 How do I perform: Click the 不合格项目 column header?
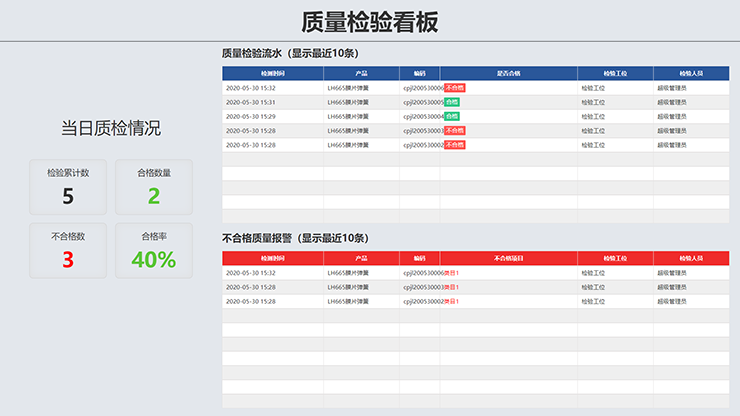508,258
